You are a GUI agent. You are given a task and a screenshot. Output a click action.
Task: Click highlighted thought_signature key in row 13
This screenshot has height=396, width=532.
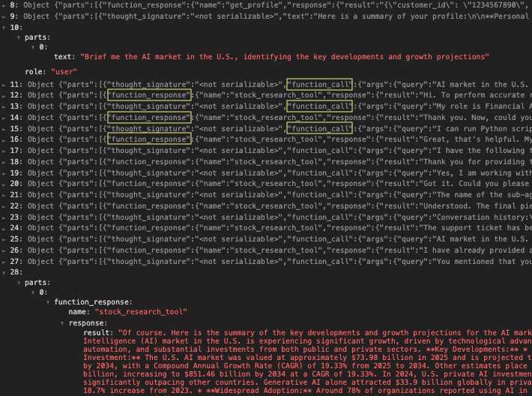coord(149,106)
